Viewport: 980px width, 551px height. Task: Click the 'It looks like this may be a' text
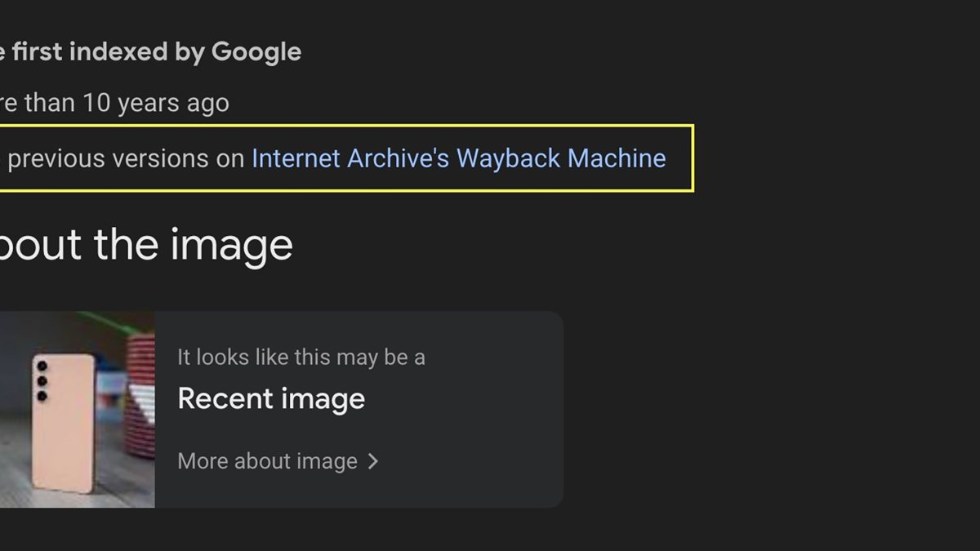pyautogui.click(x=301, y=357)
